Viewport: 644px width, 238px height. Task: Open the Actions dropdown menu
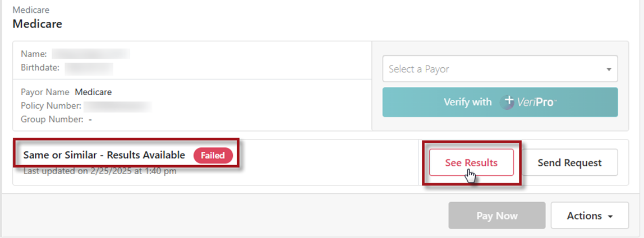pos(590,216)
